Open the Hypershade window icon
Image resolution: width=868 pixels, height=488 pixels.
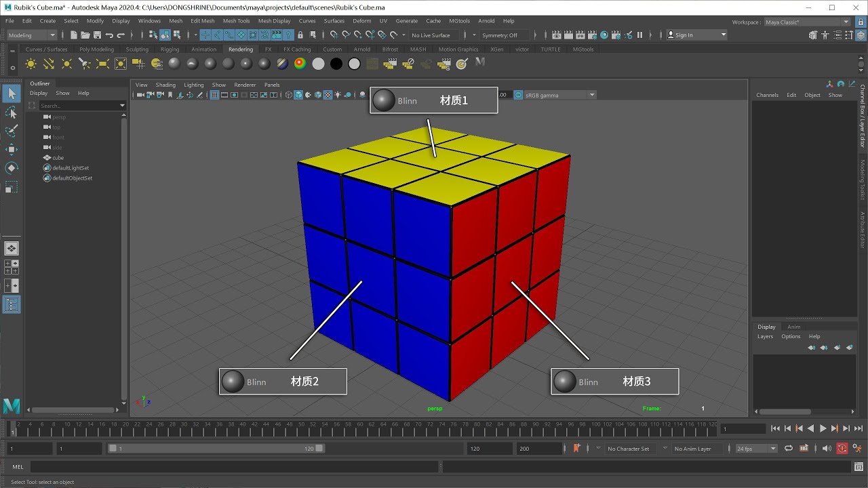point(605,35)
